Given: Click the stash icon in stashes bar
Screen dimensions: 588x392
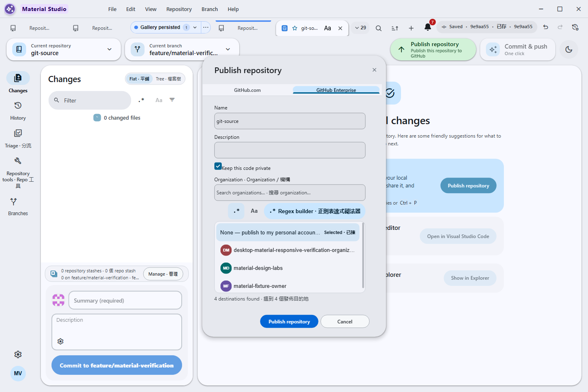Looking at the screenshot, I should (54, 274).
